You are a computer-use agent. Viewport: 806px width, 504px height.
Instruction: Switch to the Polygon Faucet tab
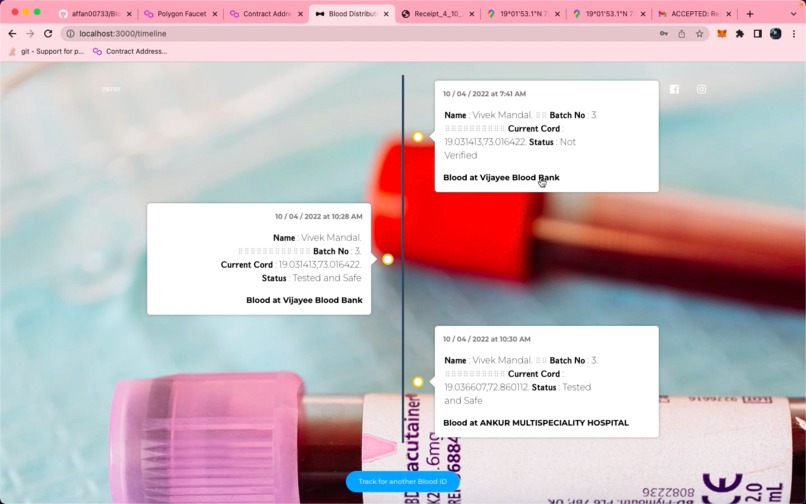click(180, 14)
